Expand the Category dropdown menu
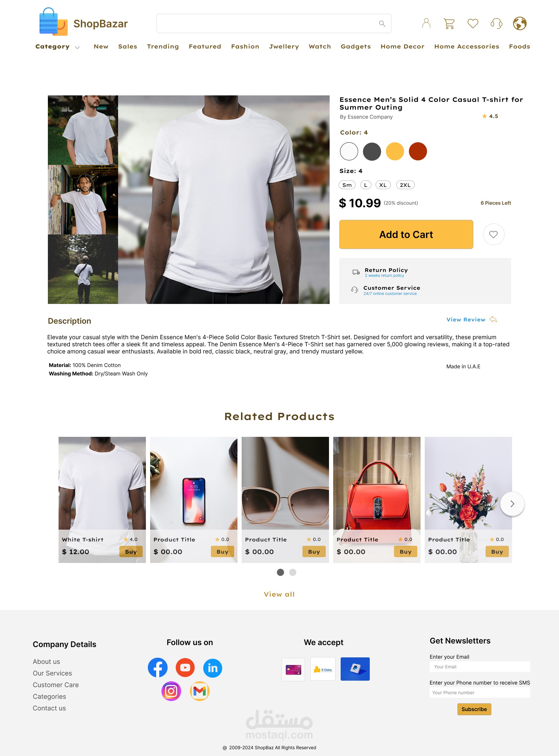The image size is (559, 756). coord(58,47)
